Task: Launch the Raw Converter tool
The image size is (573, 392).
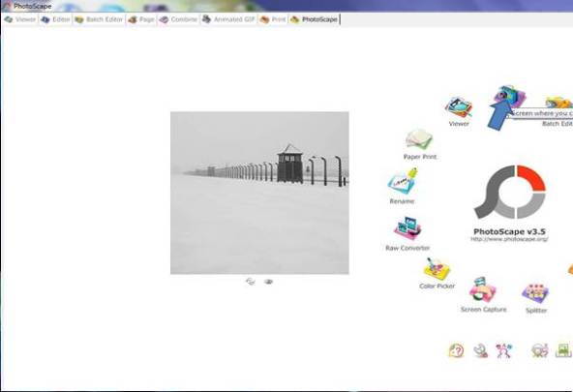Action: 407,234
